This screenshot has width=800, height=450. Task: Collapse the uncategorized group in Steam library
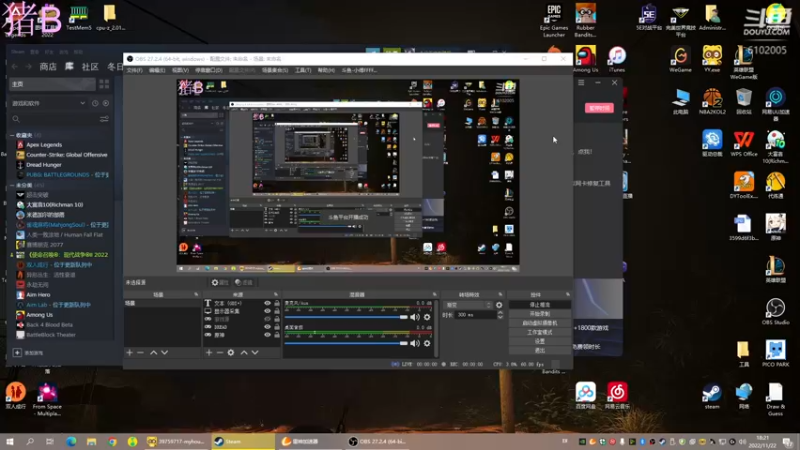(12, 185)
